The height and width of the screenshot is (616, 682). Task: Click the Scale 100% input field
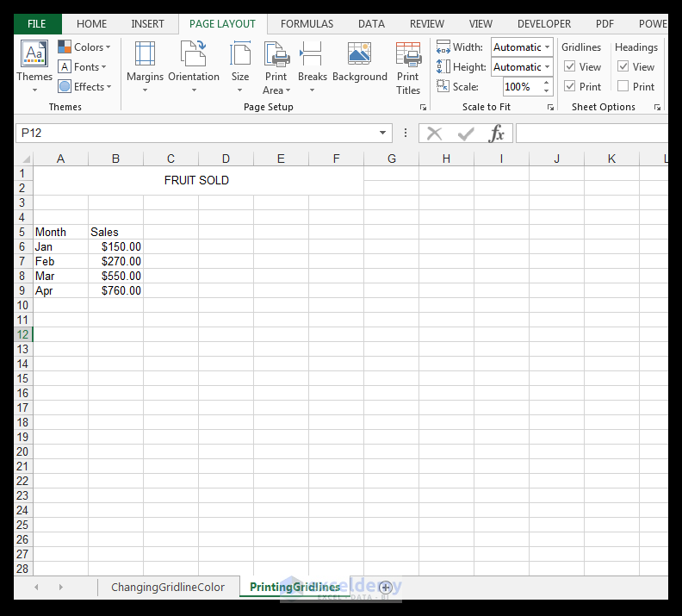pos(522,86)
